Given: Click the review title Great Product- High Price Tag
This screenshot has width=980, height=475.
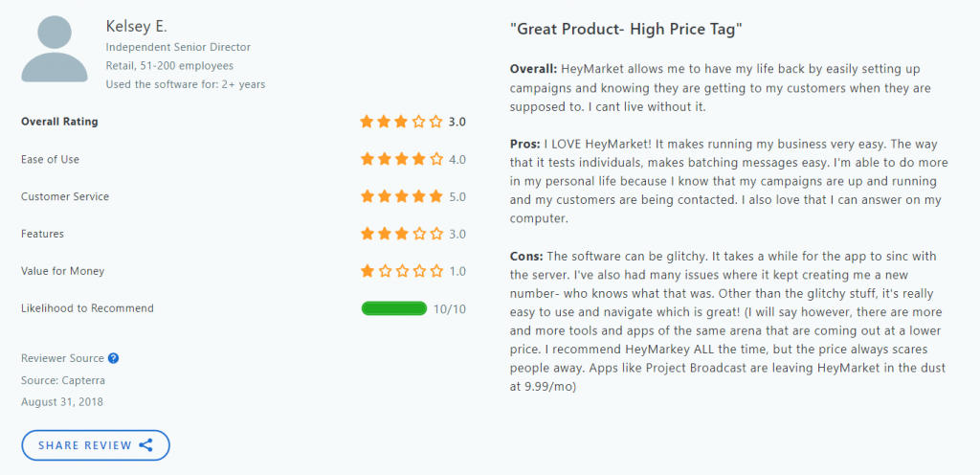Looking at the screenshot, I should pos(626,29).
